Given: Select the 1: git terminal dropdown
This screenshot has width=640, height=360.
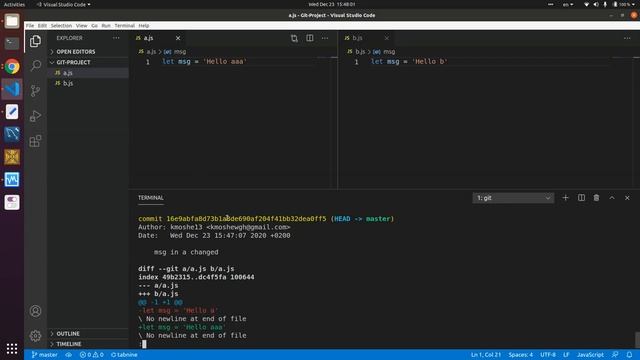Looking at the screenshot, I should [513, 198].
